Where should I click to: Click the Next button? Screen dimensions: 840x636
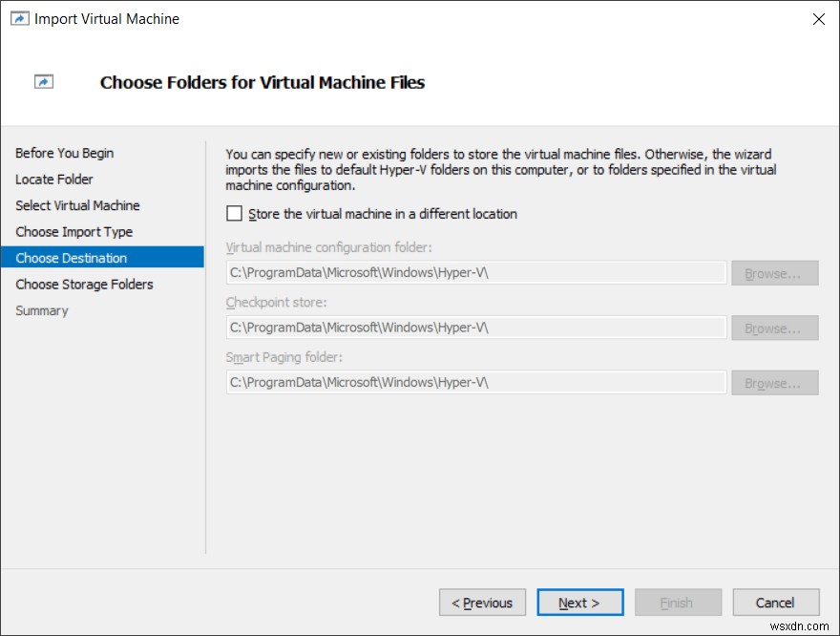[x=580, y=603]
